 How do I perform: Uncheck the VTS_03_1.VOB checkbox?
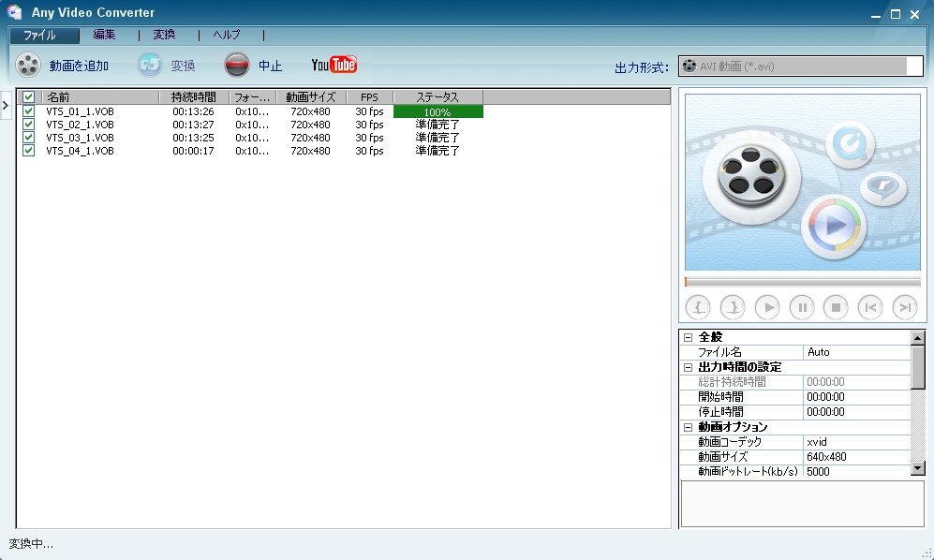pos(28,138)
